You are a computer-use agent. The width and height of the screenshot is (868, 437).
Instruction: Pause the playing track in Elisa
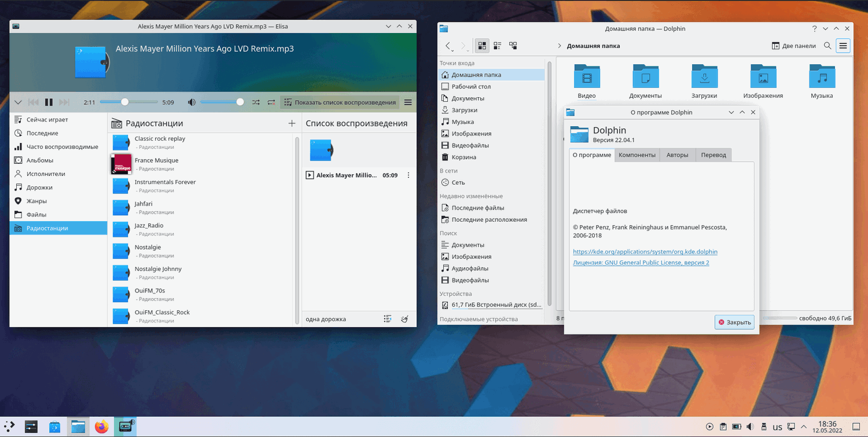pyautogui.click(x=49, y=102)
